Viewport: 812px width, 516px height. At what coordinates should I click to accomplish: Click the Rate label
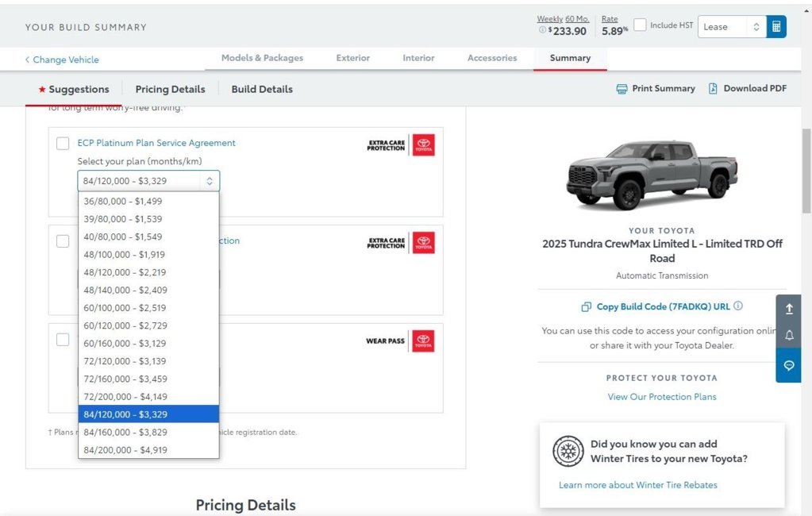tap(610, 18)
